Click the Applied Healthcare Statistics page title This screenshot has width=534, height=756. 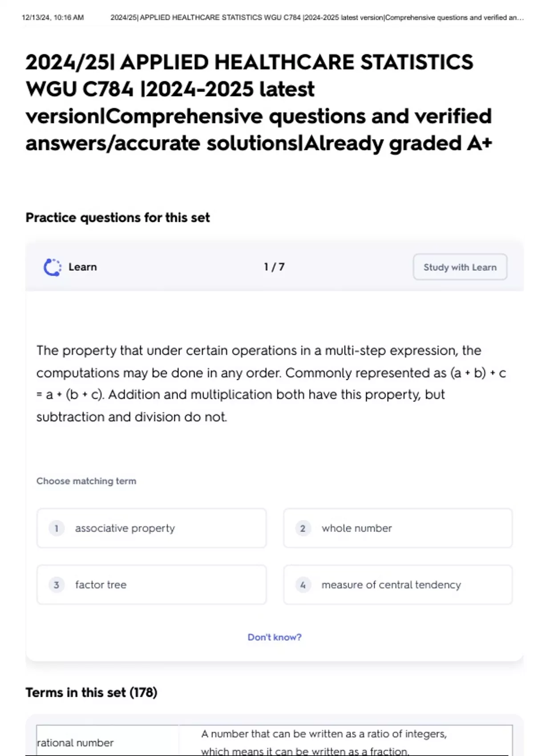pos(259,103)
